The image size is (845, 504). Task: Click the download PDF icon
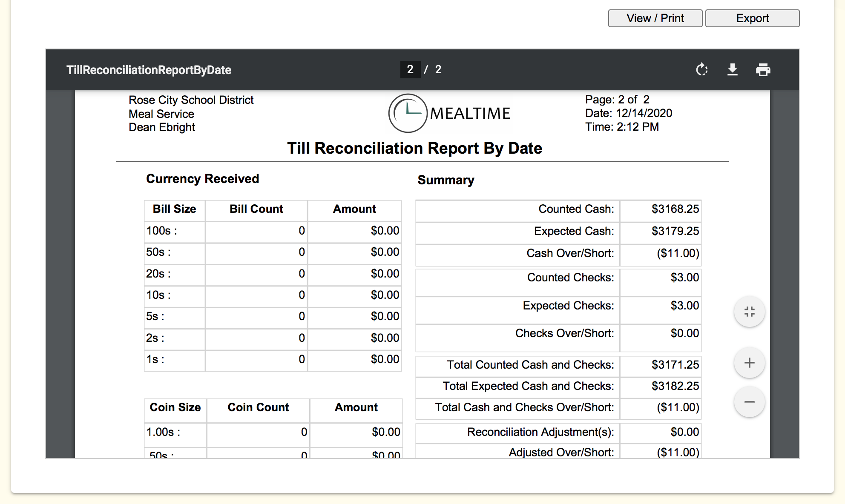pyautogui.click(x=732, y=69)
